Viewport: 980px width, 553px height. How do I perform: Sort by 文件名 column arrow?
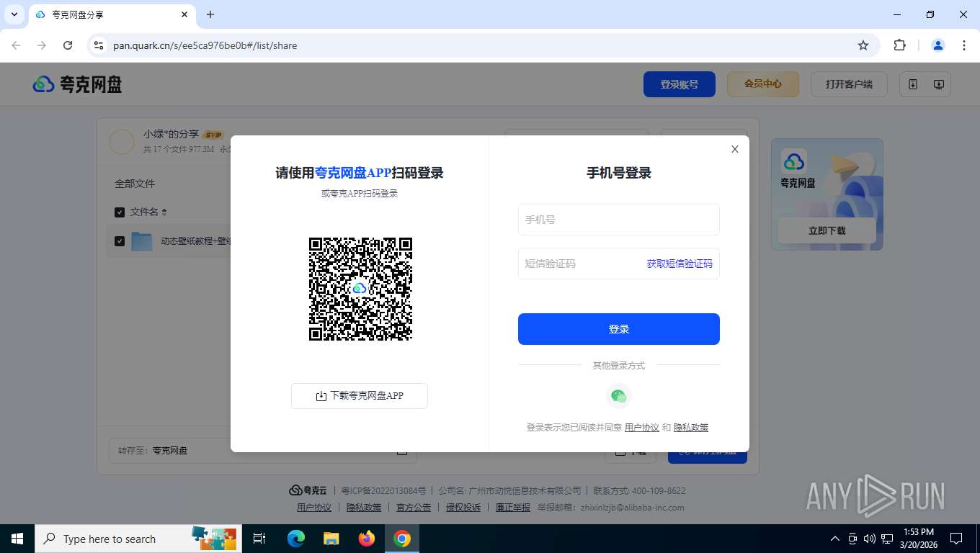(164, 212)
